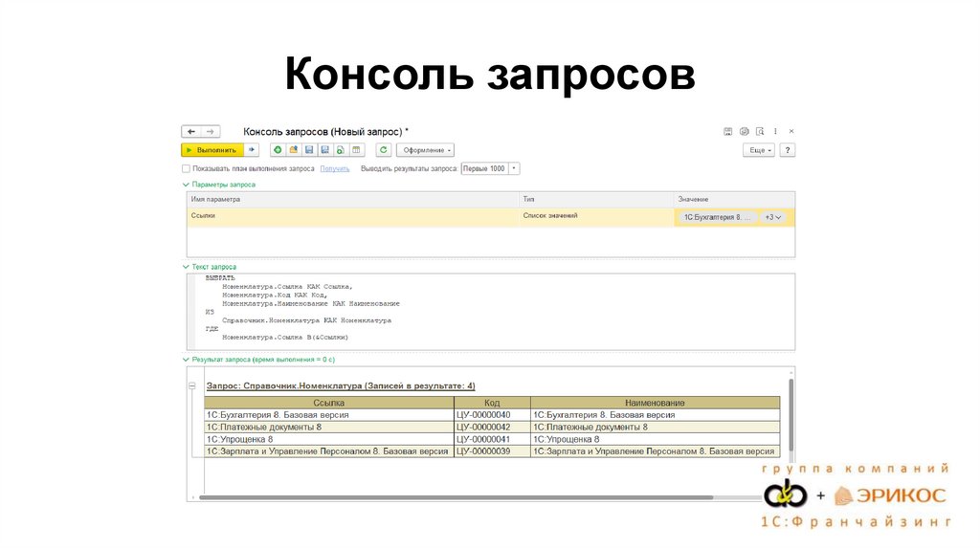Click the horizontal scrollbar of results
The width and height of the screenshot is (980, 549).
tap(457, 497)
